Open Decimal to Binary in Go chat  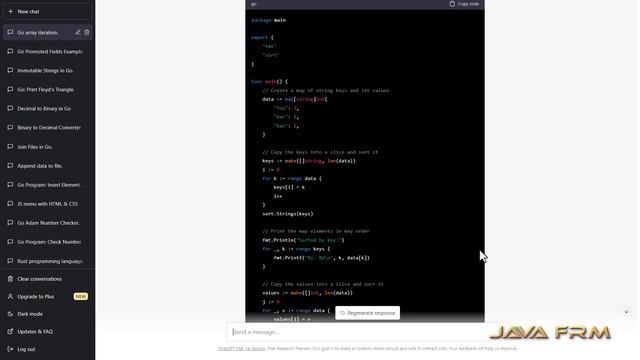point(47,109)
